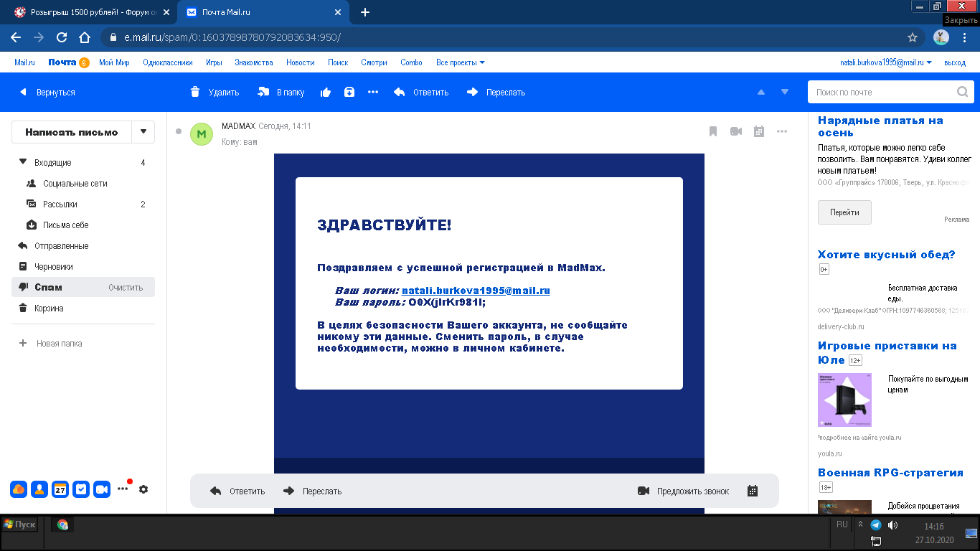Click the Написать письмо button
The image size is (980, 551).
coord(71,132)
